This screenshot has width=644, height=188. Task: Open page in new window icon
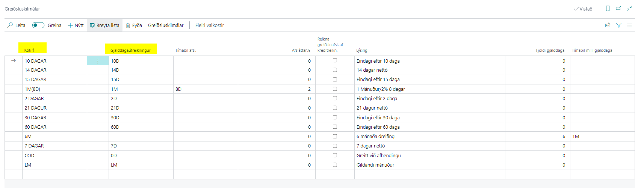click(618, 8)
